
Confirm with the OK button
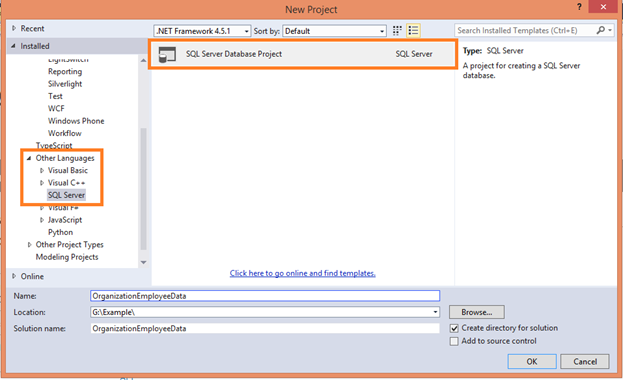pyautogui.click(x=532, y=361)
